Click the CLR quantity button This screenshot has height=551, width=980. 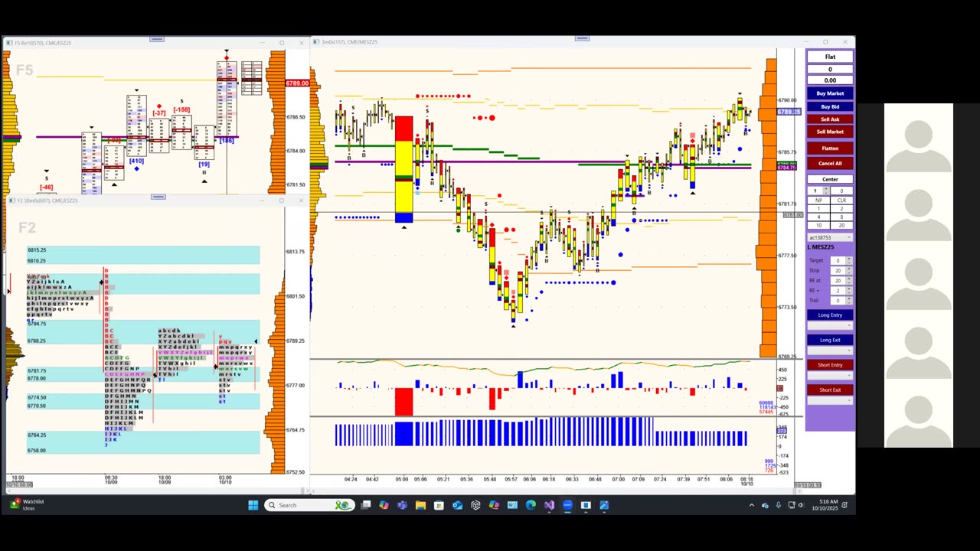point(841,200)
